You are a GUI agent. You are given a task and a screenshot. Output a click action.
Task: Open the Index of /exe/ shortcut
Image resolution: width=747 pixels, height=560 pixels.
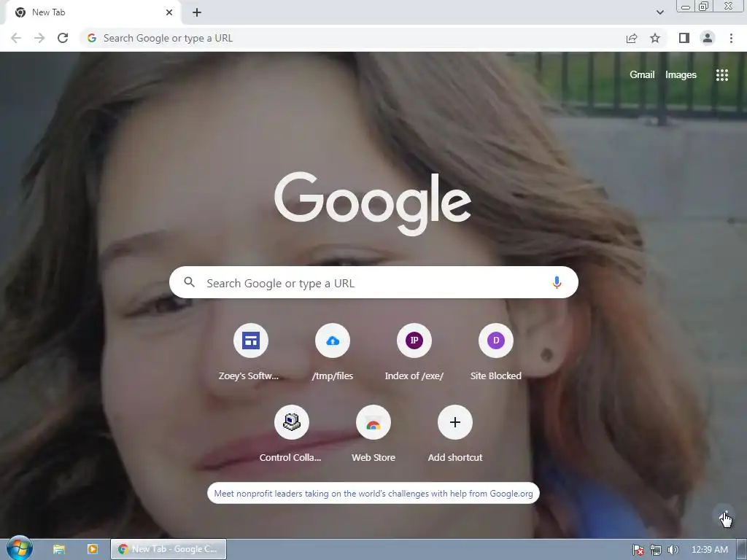click(x=414, y=352)
